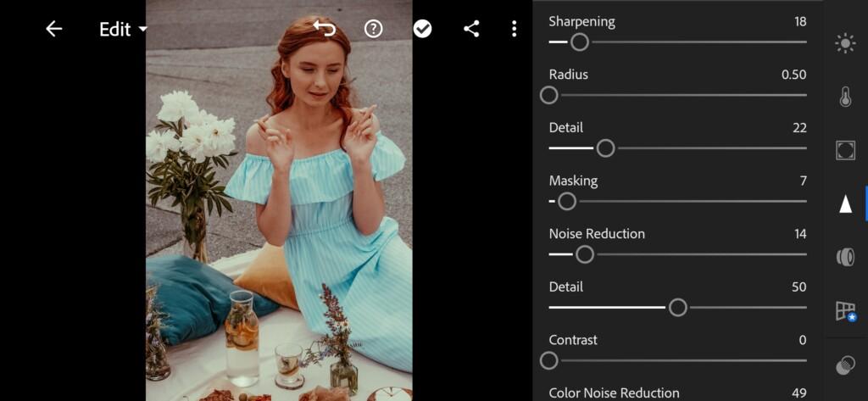Click the Sharpening label
Screen dimensions: 868x401
pos(581,22)
